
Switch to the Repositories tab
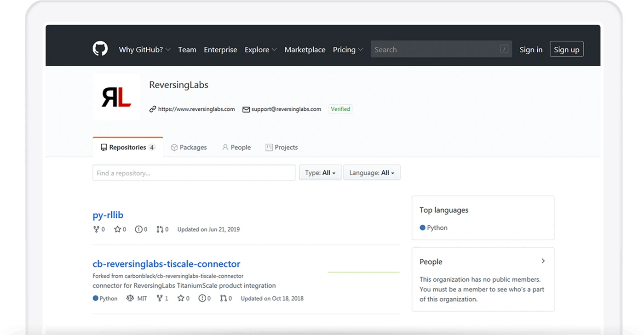click(128, 147)
